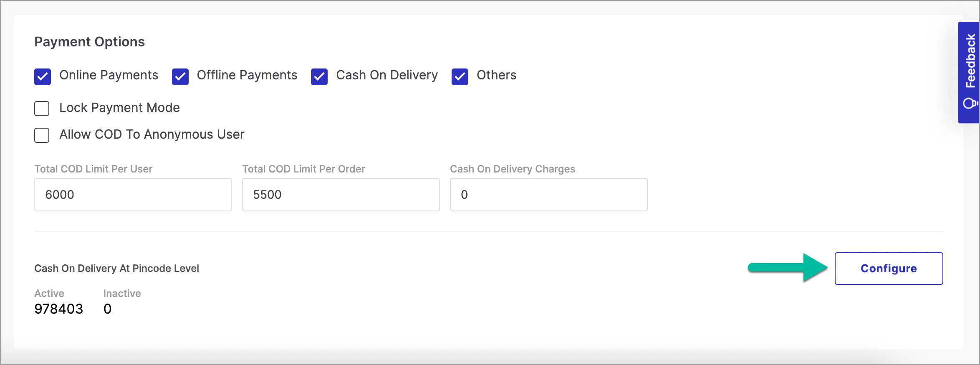Screen dimensions: 980x365
Task: Click the Inactive count value 0
Action: click(108, 309)
